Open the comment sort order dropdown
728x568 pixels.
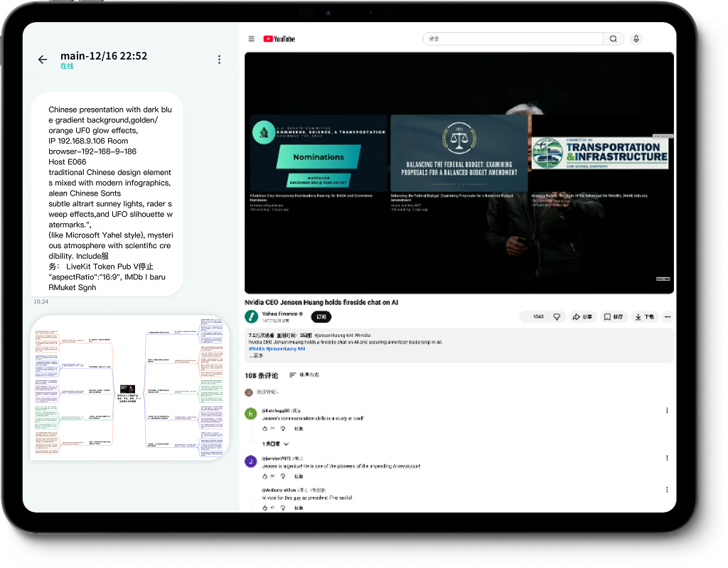click(304, 375)
